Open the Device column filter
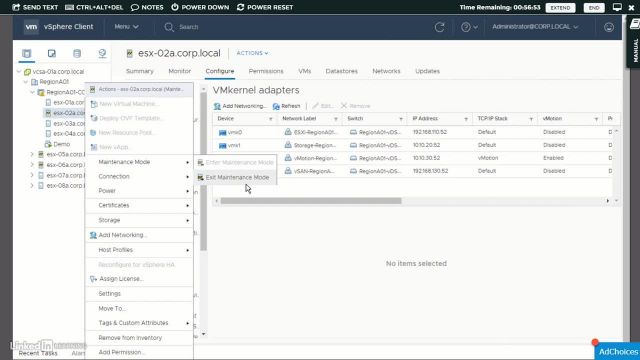This screenshot has height=360, width=640. pos(271,119)
